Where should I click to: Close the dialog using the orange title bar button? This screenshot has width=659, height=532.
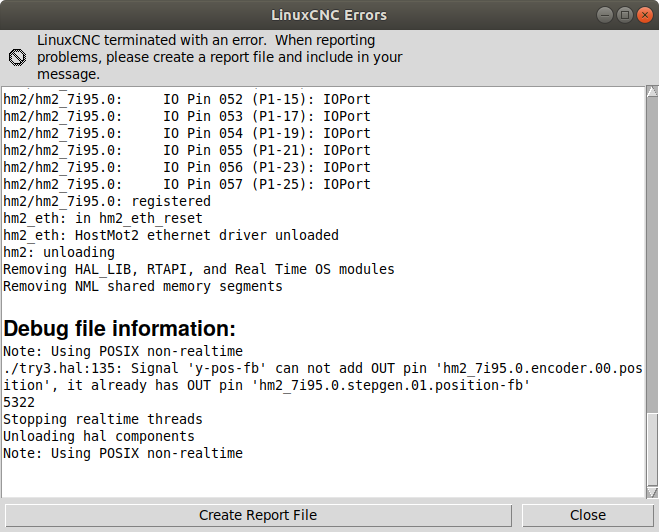(x=642, y=15)
